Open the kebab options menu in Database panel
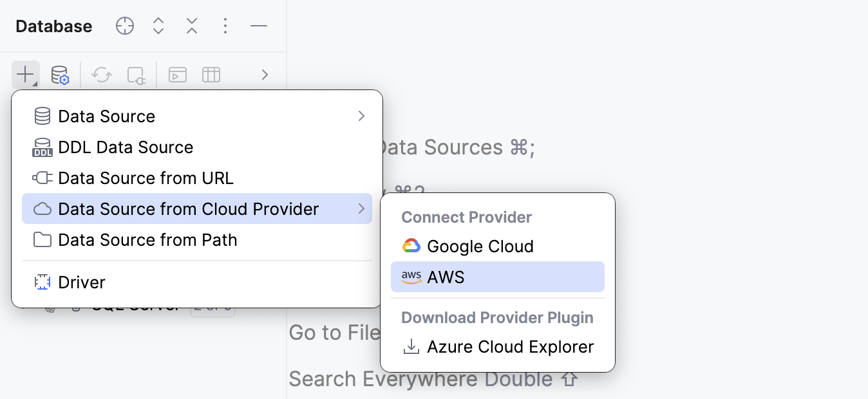Viewport: 868px width, 399px height. point(225,26)
